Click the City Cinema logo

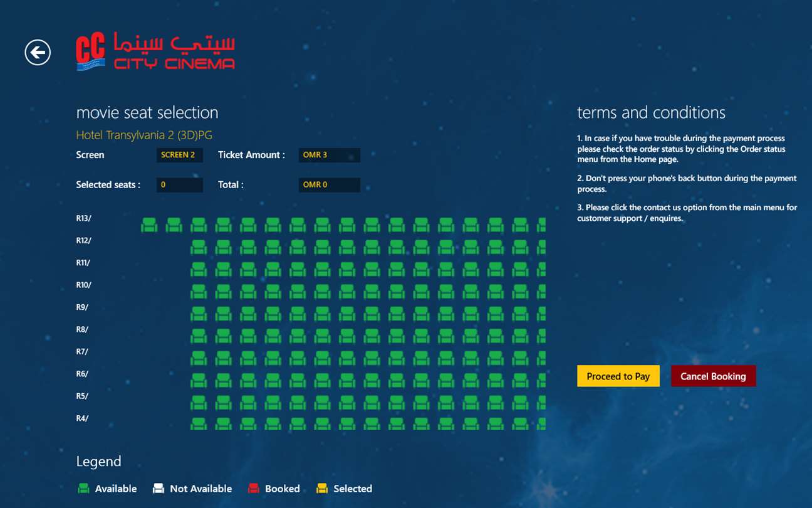[155, 51]
